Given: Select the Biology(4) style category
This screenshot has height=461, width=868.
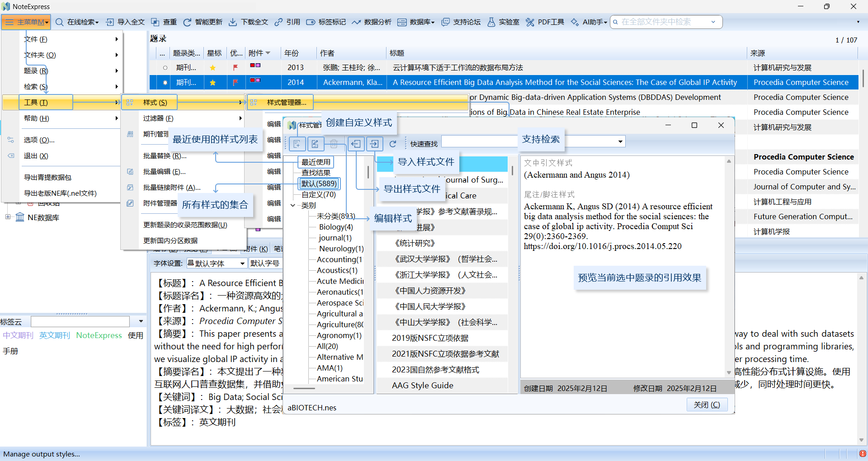Looking at the screenshot, I should 336,227.
